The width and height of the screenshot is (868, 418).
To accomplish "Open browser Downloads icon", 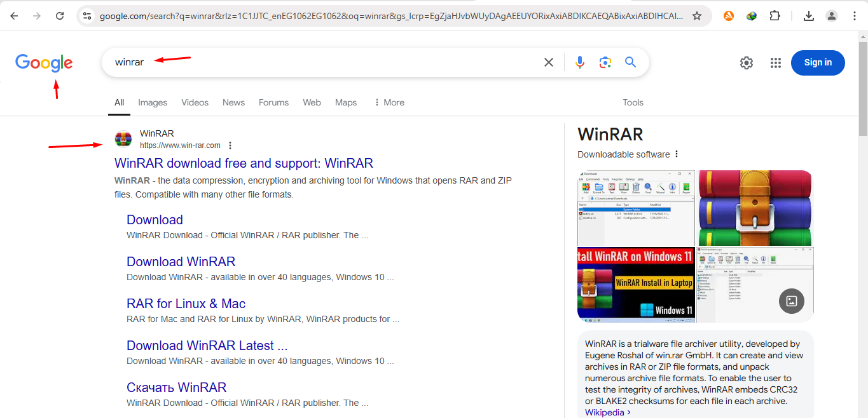I will tap(809, 16).
